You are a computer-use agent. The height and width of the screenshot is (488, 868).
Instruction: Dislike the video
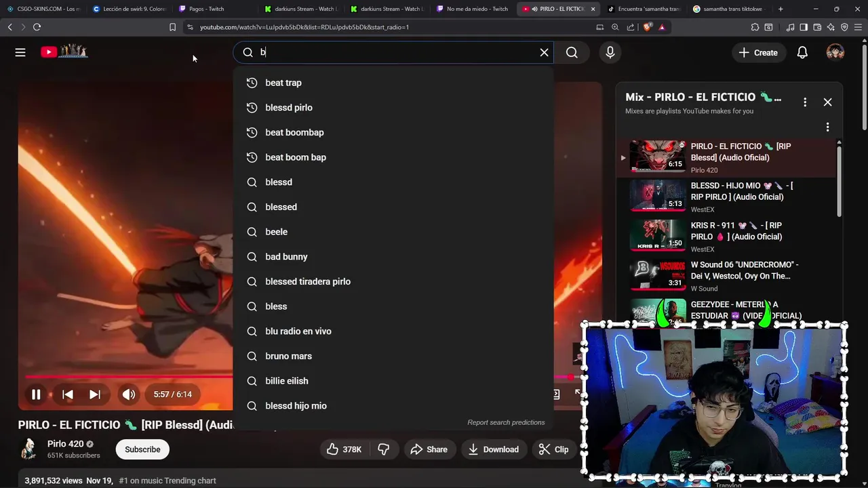point(384,449)
